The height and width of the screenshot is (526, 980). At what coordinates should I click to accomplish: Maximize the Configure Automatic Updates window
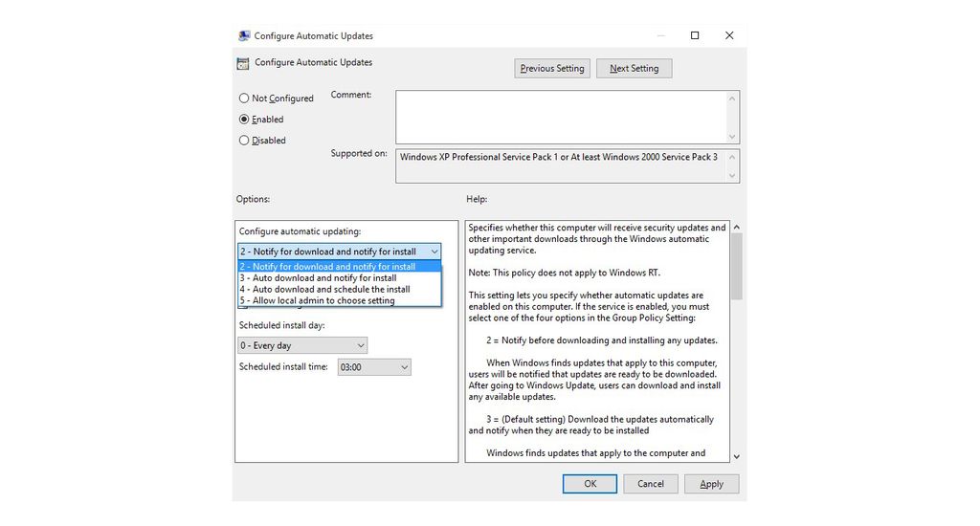tap(695, 35)
